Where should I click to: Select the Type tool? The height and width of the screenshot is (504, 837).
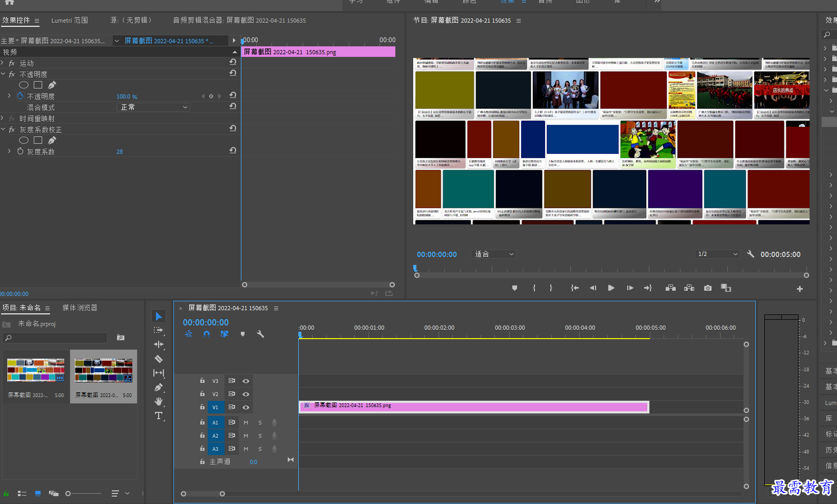pos(159,416)
